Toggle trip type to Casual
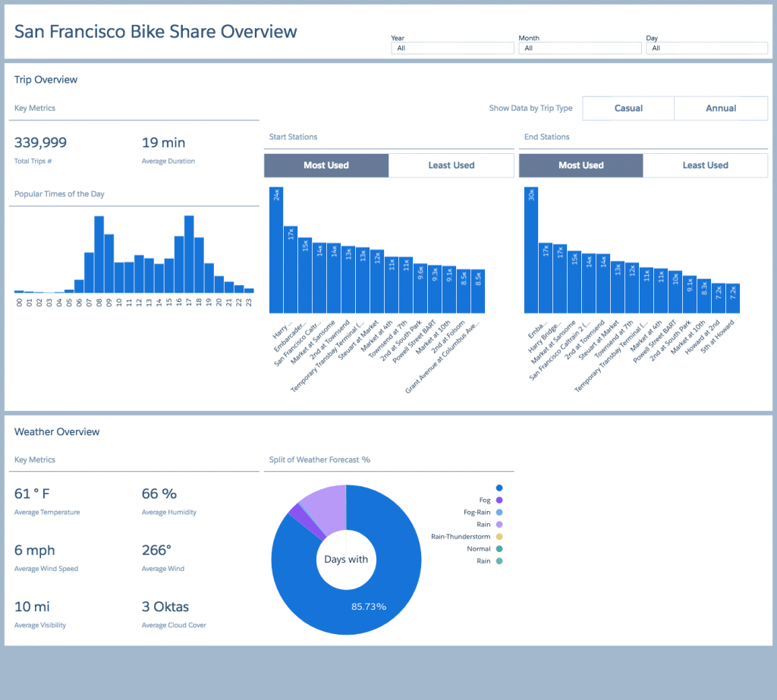Viewport: 777px width, 700px height. (628, 108)
